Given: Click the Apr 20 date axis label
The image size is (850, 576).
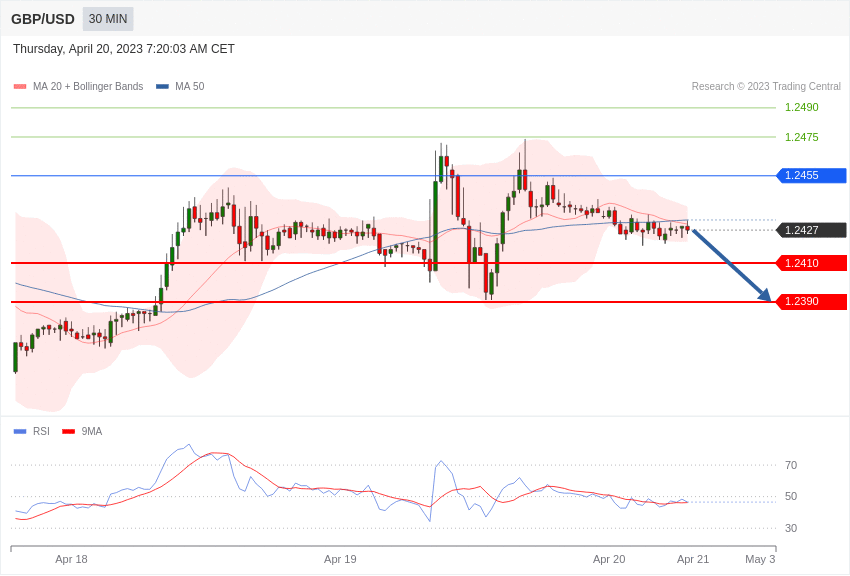Looking at the screenshot, I should (x=609, y=559).
